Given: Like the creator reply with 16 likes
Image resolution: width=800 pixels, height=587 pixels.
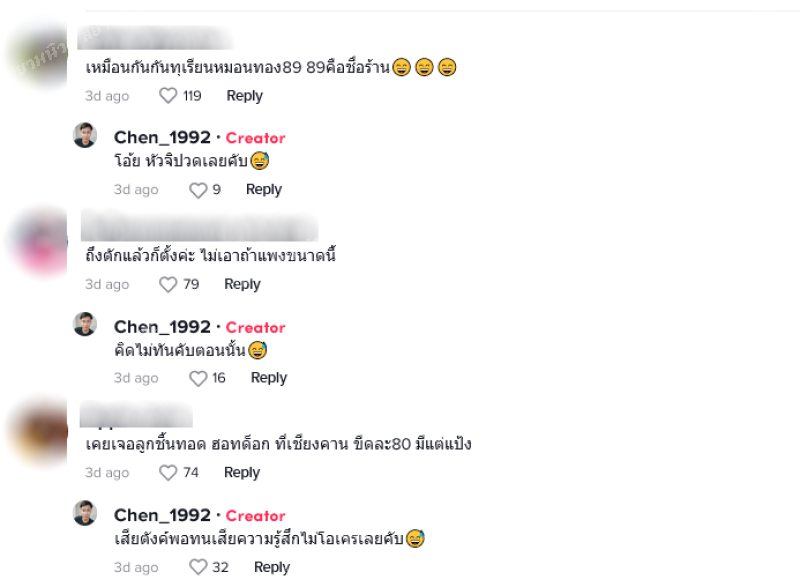Looking at the screenshot, I should 198,378.
